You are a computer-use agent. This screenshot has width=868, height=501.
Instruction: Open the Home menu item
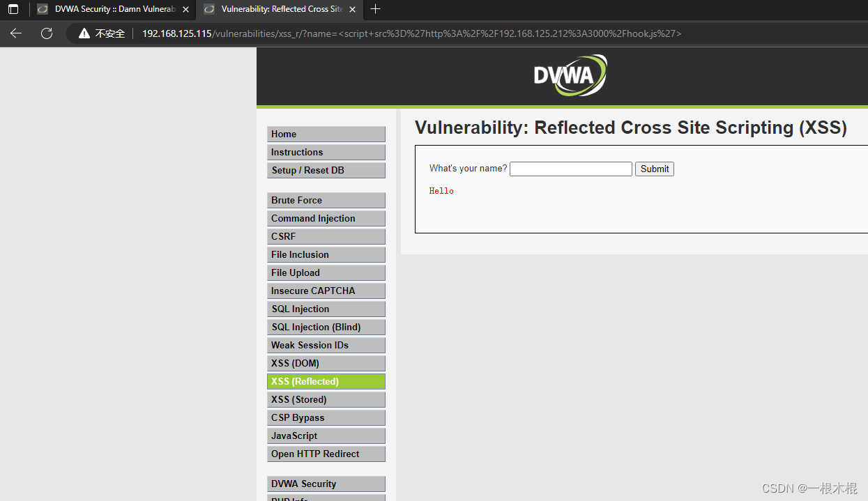(x=326, y=134)
